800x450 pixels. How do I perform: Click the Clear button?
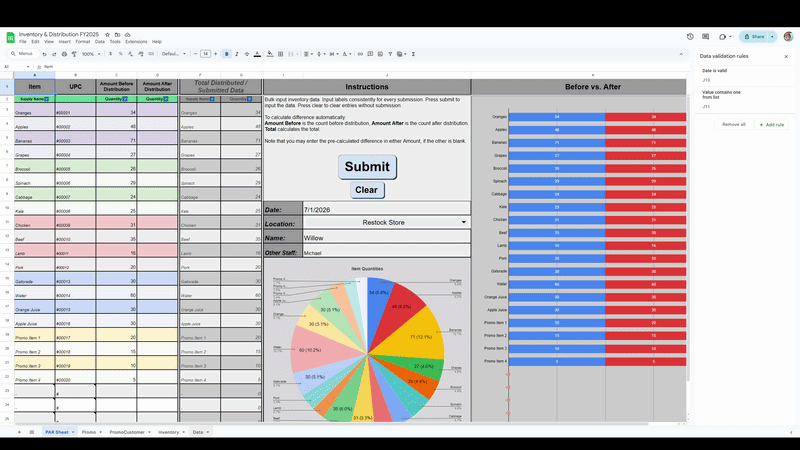point(366,190)
